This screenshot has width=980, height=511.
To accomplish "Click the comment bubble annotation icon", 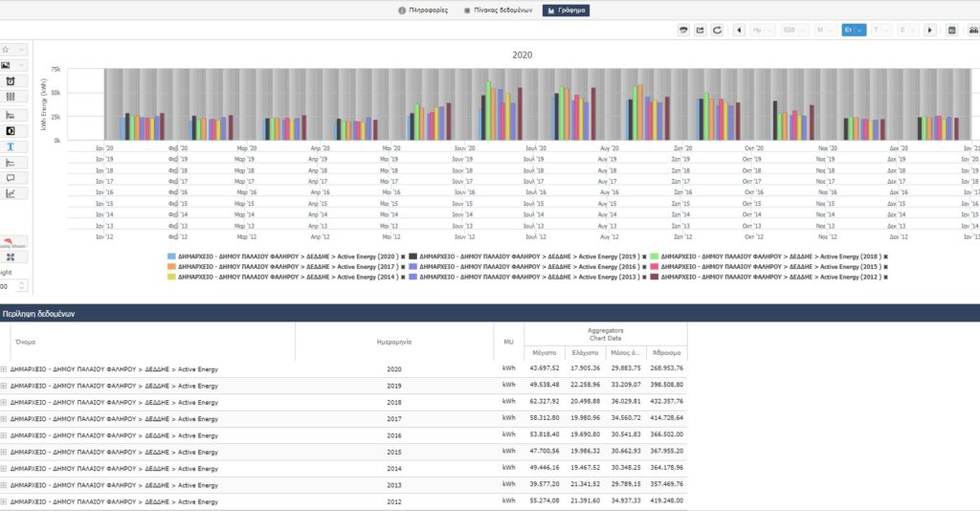I will (11, 178).
